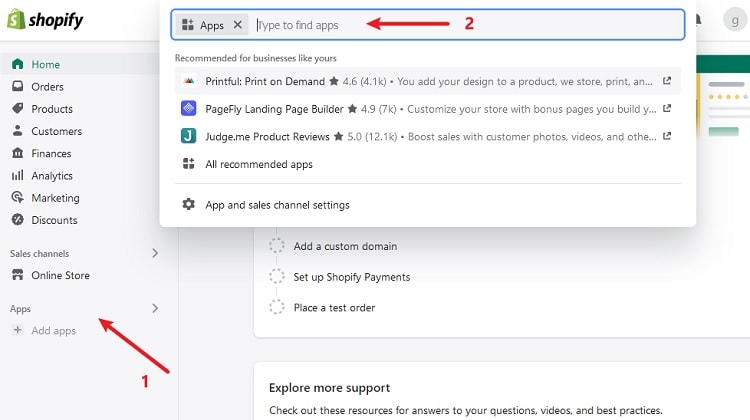Open Finances section
The width and height of the screenshot is (750, 420).
pos(51,154)
